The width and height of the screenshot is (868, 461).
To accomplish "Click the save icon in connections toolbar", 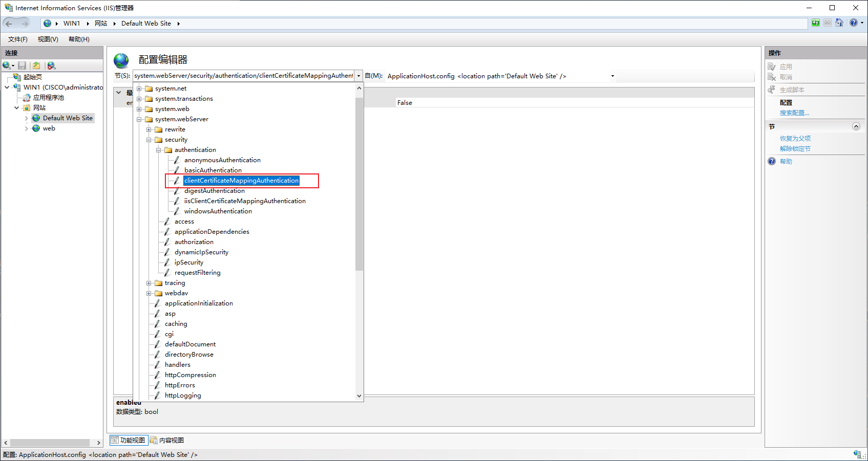I will click(x=22, y=65).
